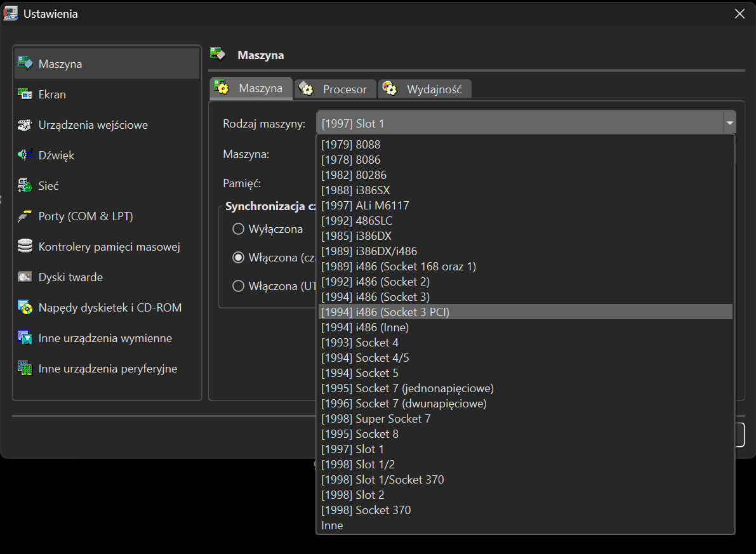756x554 pixels.
Task: Open Porty (COM & LPT) category
Action: click(107, 216)
